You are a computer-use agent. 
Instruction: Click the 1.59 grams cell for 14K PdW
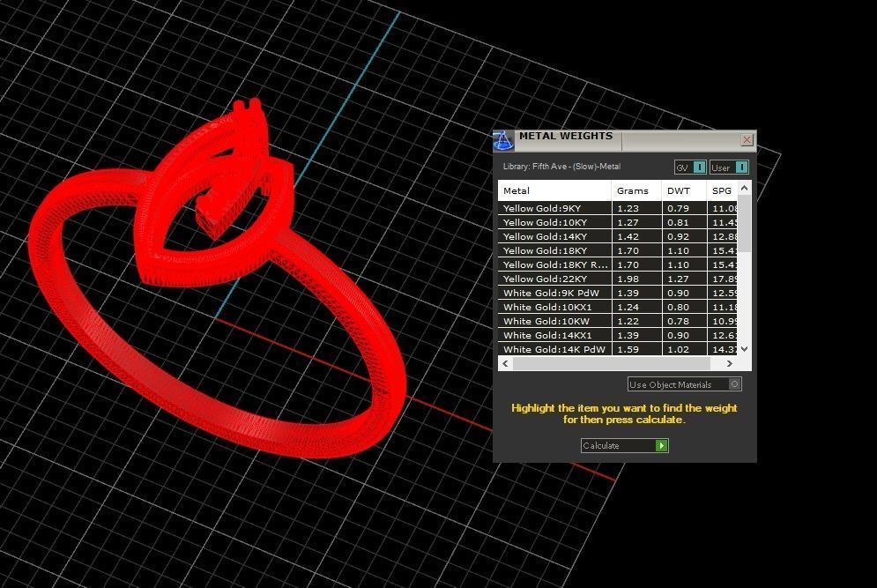pos(636,349)
